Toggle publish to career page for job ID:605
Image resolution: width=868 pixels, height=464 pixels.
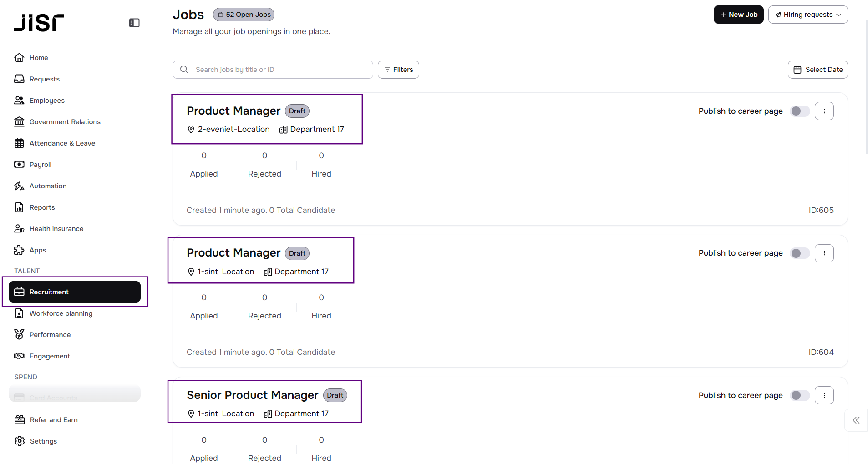[799, 111]
